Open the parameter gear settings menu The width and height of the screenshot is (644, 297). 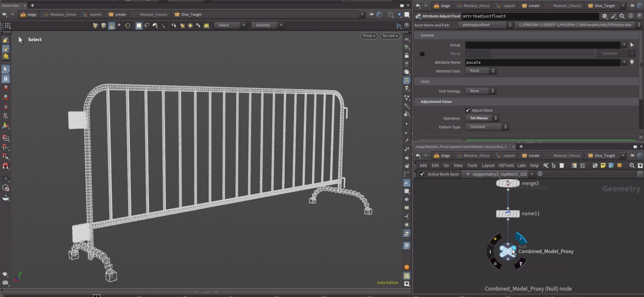tap(605, 16)
